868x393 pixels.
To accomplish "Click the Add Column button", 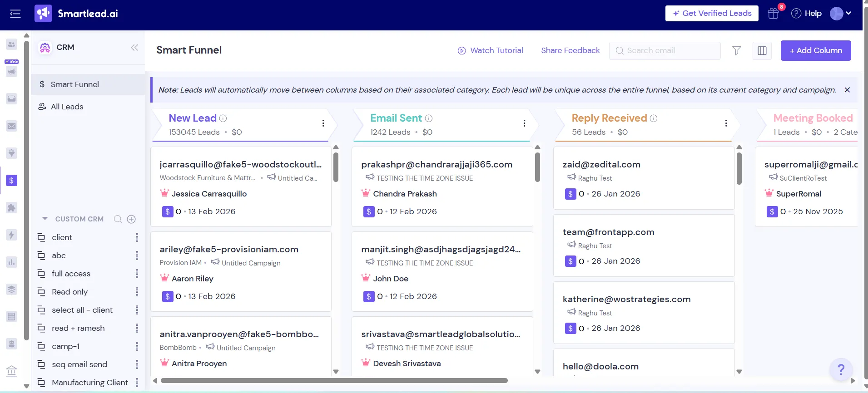I will (816, 51).
